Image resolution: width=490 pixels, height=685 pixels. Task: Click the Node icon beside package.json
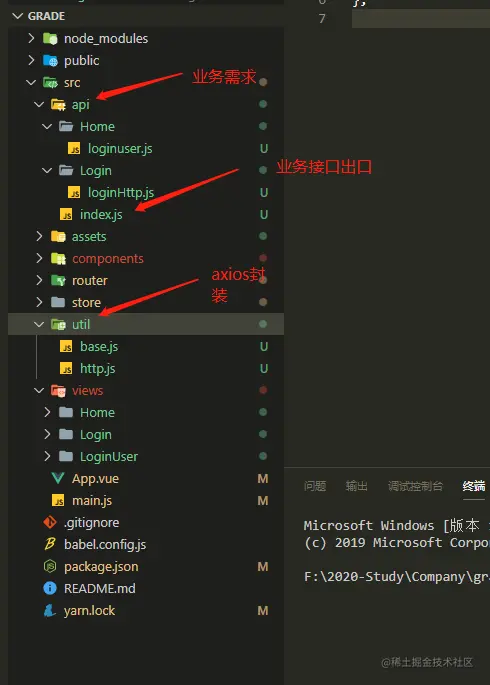(x=50, y=566)
